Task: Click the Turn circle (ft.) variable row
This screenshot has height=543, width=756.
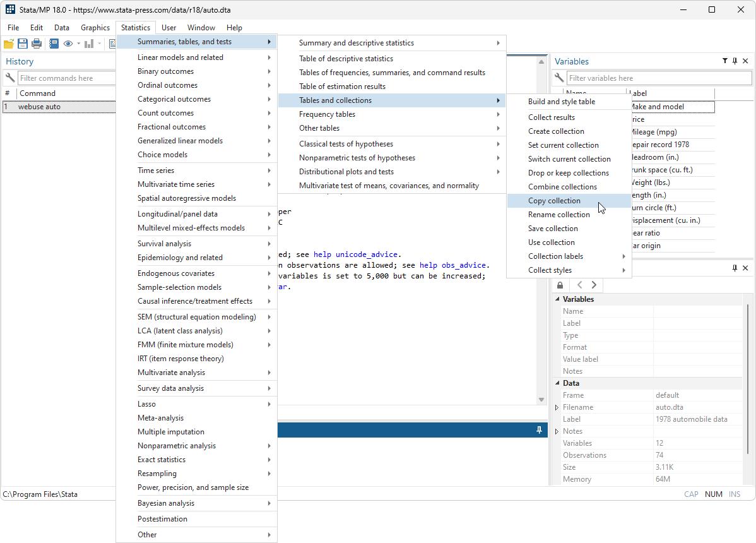Action: 672,208
